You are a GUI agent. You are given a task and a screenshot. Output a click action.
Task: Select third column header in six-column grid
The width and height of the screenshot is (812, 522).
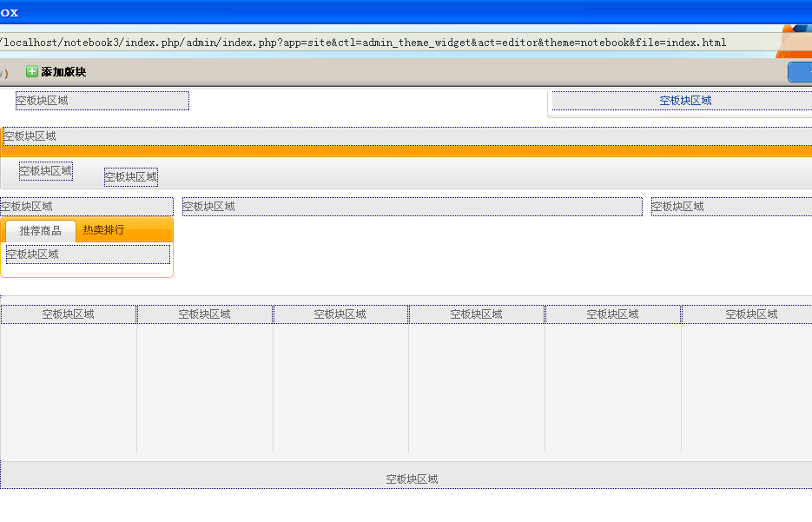340,314
